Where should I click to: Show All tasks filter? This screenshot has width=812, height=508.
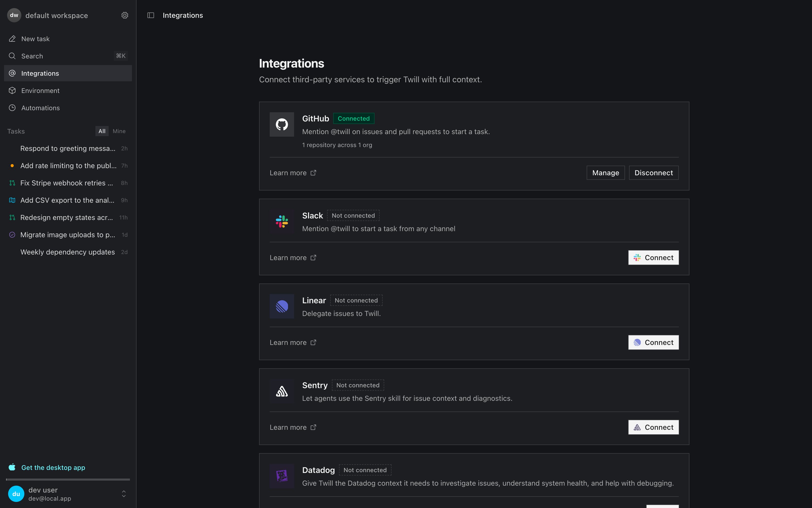pyautogui.click(x=102, y=131)
